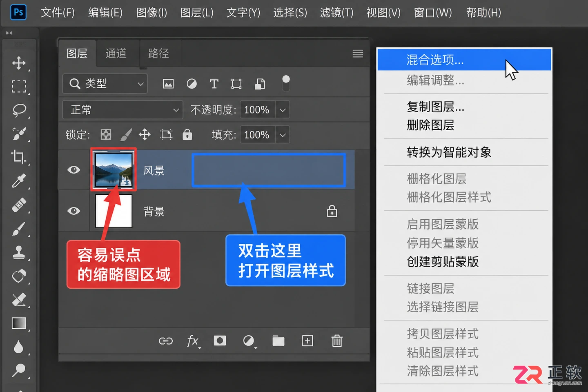588x392 pixels.
Task: Toggle lock transparent pixels
Action: [106, 134]
